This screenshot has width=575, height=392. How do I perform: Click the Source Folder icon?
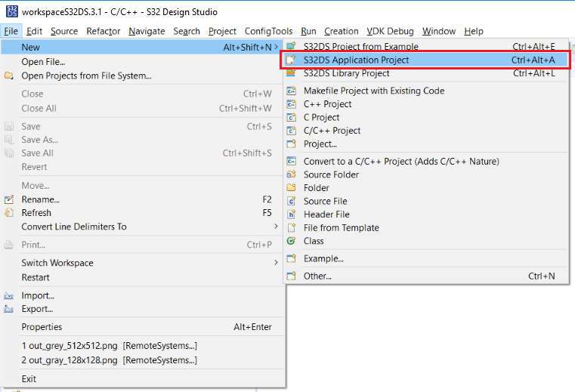(291, 174)
